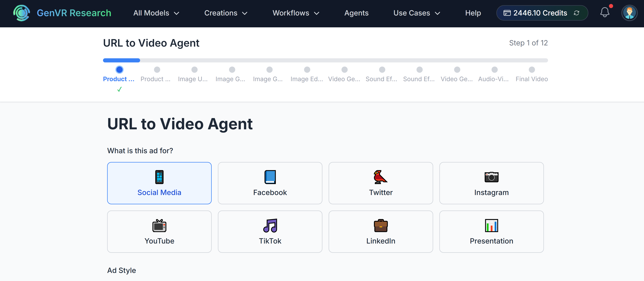Image resolution: width=644 pixels, height=281 pixels.
Task: Expand the Use Cases dropdown
Action: click(x=417, y=13)
